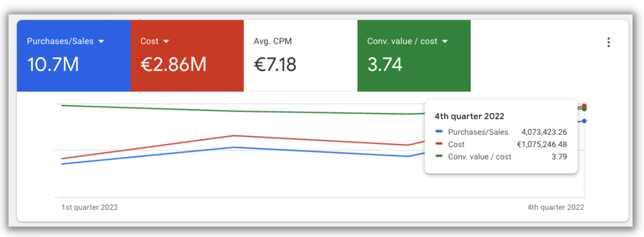Click the red Cost endpoint data point
644x237 pixels.
tap(585, 106)
